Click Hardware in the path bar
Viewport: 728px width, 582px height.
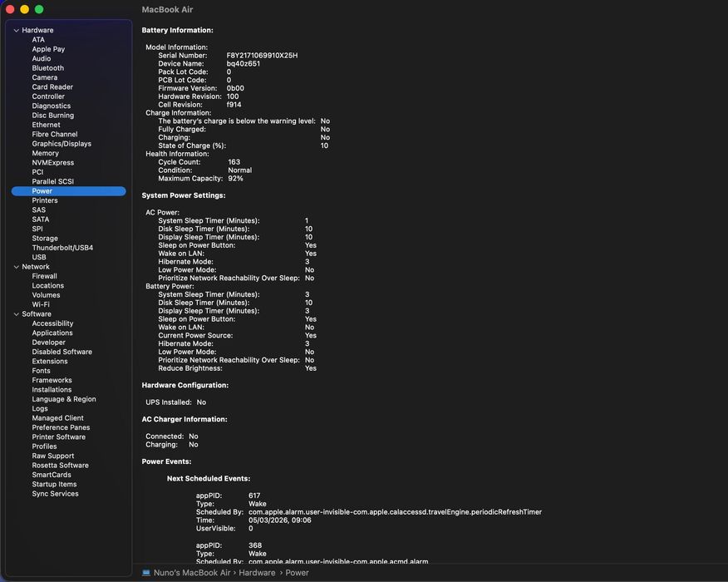(x=257, y=573)
